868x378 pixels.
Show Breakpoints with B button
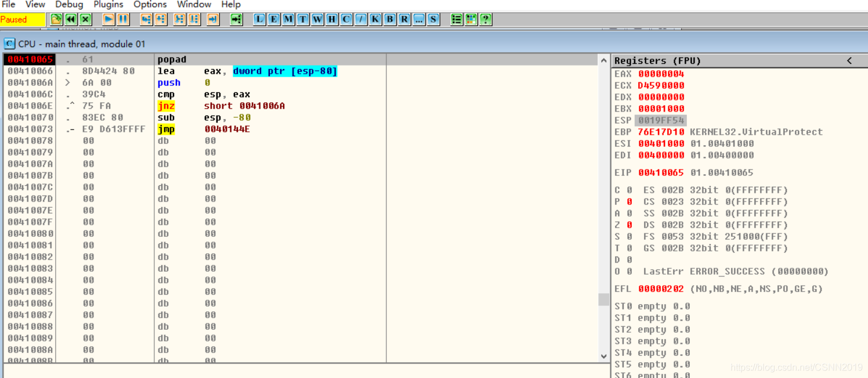pos(390,19)
